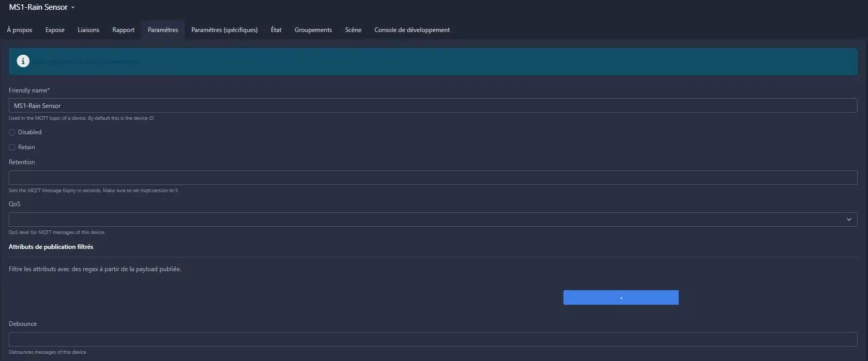Select the active Paramètres tab

[x=163, y=30]
